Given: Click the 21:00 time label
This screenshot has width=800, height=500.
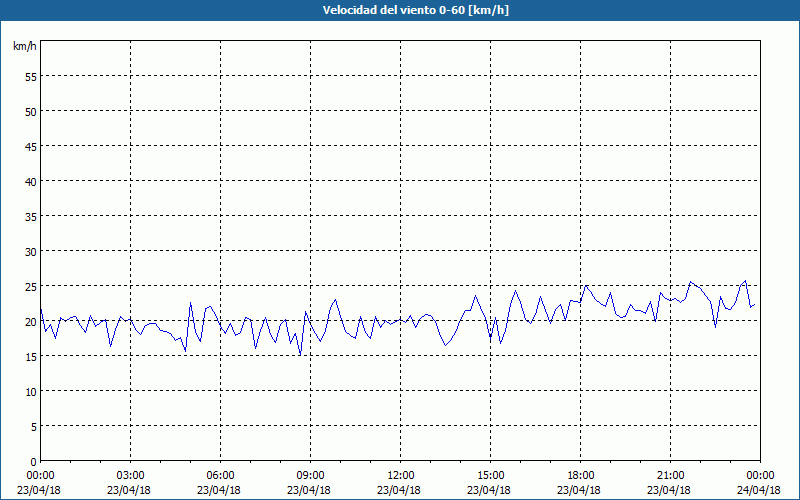Looking at the screenshot, I should click(x=670, y=476).
